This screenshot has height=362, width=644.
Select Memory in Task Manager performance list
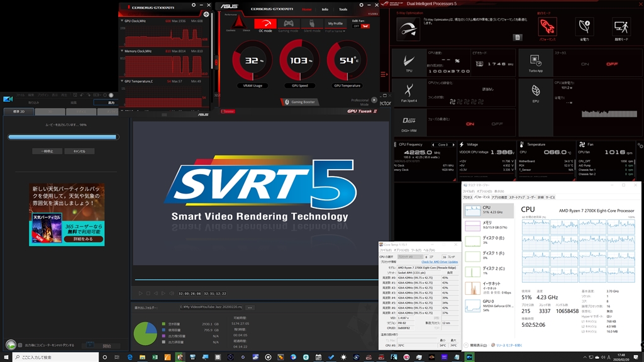pyautogui.click(x=488, y=226)
